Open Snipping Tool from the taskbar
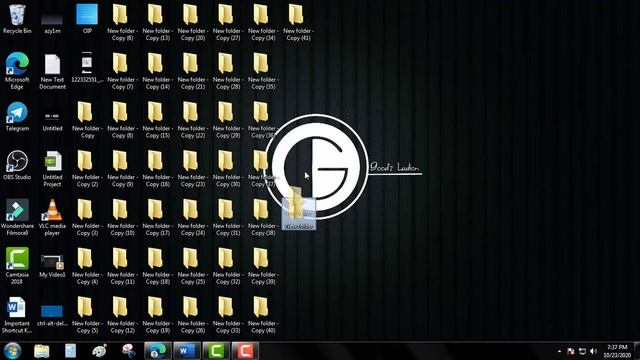 (x=128, y=351)
